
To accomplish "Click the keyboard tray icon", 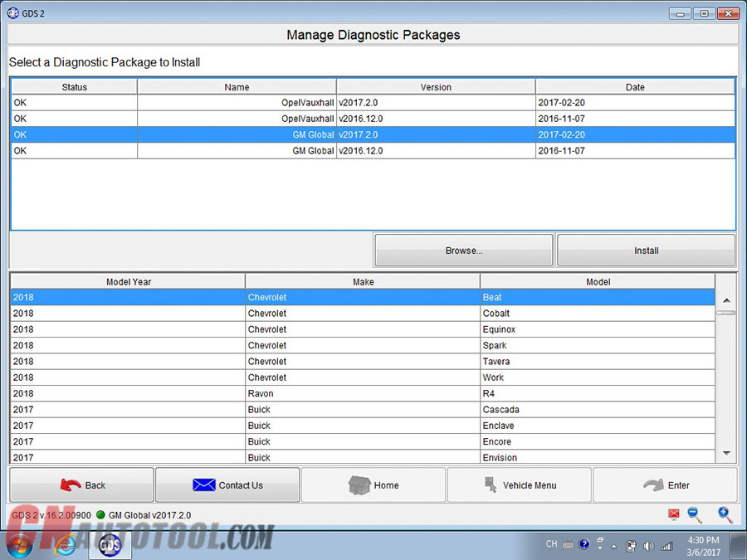I will click(568, 544).
